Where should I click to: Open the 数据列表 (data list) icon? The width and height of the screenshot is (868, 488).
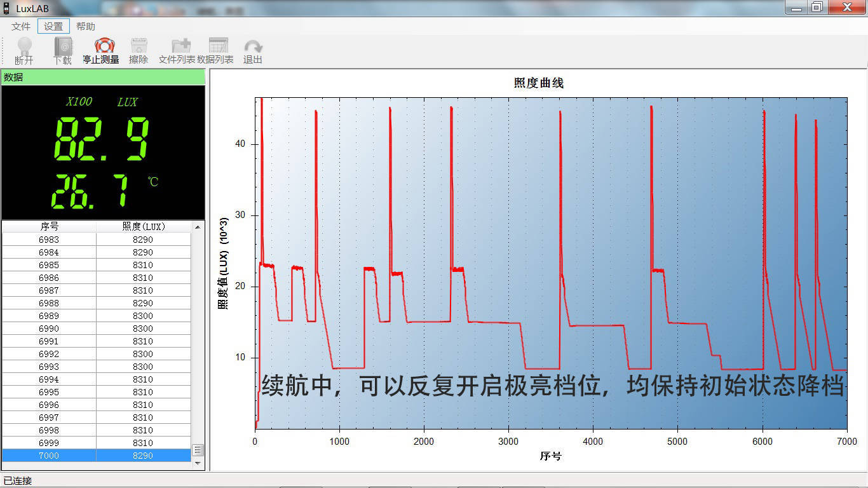pyautogui.click(x=219, y=50)
